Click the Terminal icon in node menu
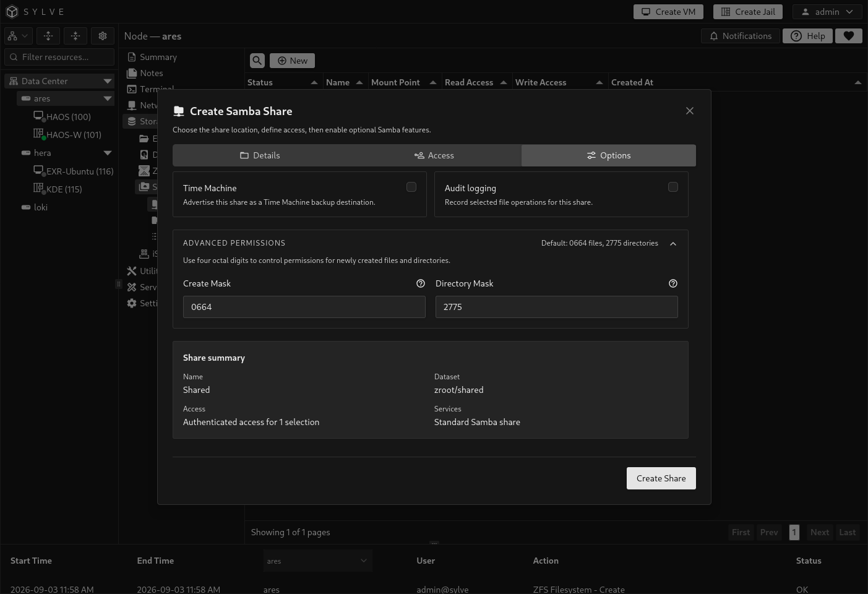The height and width of the screenshot is (594, 868). (132, 89)
